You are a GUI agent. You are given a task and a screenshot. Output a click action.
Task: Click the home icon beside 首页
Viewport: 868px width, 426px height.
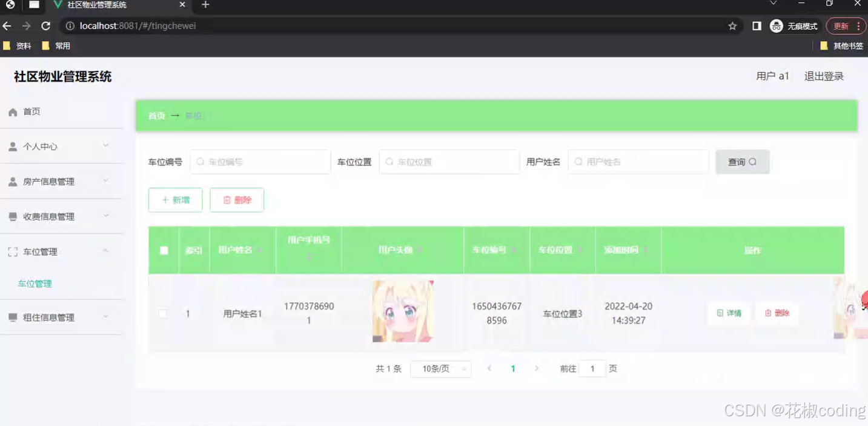point(13,111)
